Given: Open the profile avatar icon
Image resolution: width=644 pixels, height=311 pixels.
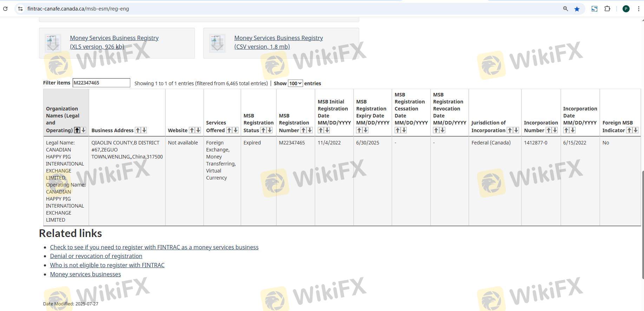Looking at the screenshot, I should pos(626,9).
